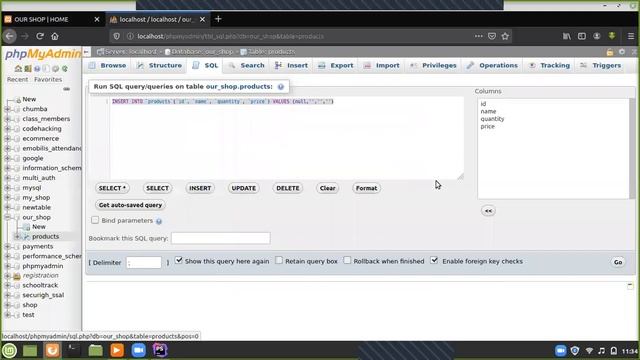The image size is (640, 360).
Task: Click the page settings gear at top right
Action: tap(622, 52)
